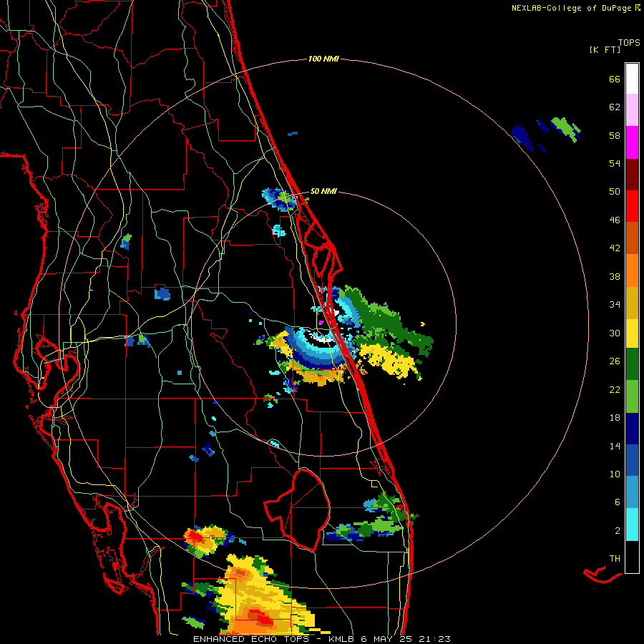Click the legend value "34"
The image size is (644, 644).
(615, 304)
